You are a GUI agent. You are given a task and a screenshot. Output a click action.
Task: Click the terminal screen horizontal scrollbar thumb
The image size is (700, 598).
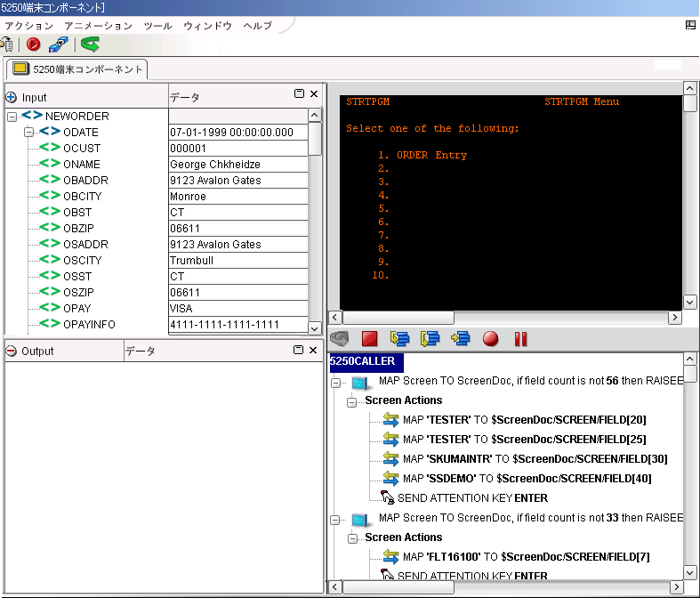point(398,317)
